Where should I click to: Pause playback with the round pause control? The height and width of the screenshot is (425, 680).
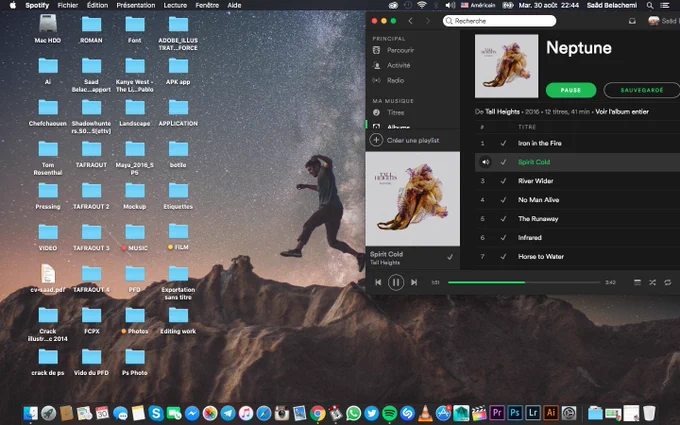396,282
